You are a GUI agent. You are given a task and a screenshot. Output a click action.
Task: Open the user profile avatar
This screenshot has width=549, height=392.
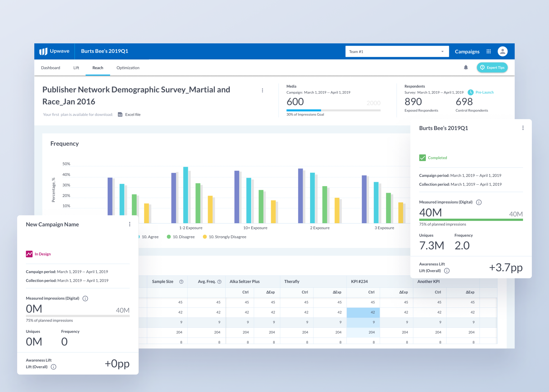click(502, 51)
